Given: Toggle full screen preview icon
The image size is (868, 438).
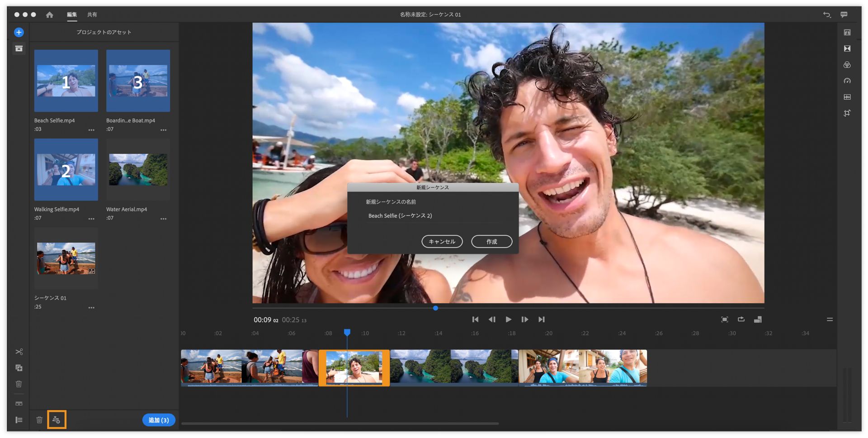Looking at the screenshot, I should (725, 319).
